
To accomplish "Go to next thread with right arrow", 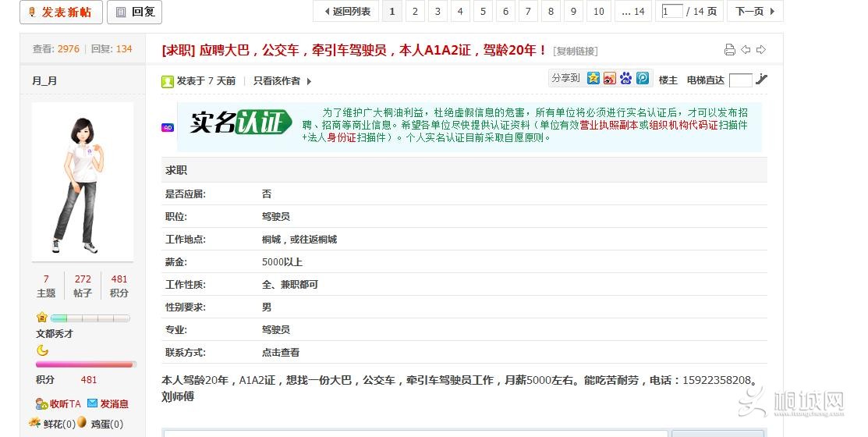I will 761,50.
